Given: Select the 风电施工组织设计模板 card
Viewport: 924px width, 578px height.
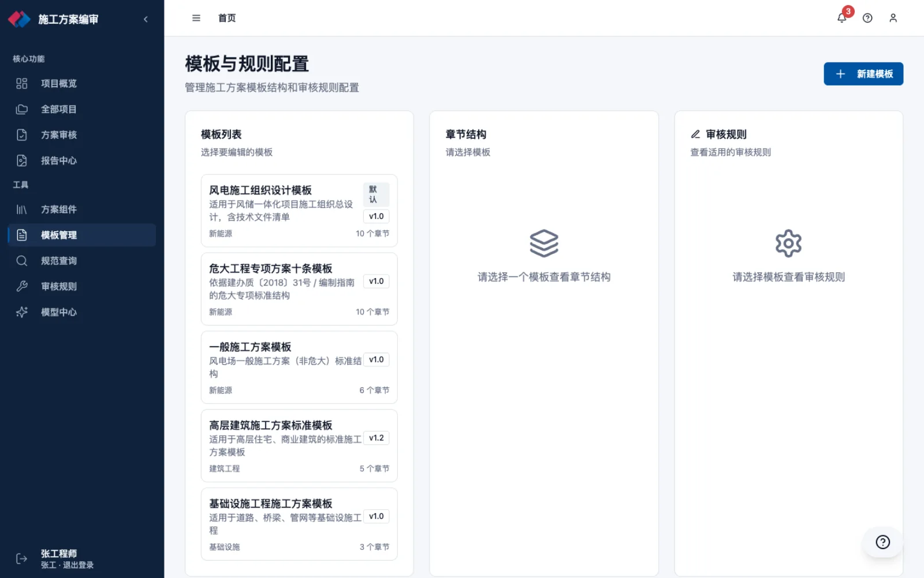Looking at the screenshot, I should coord(299,210).
